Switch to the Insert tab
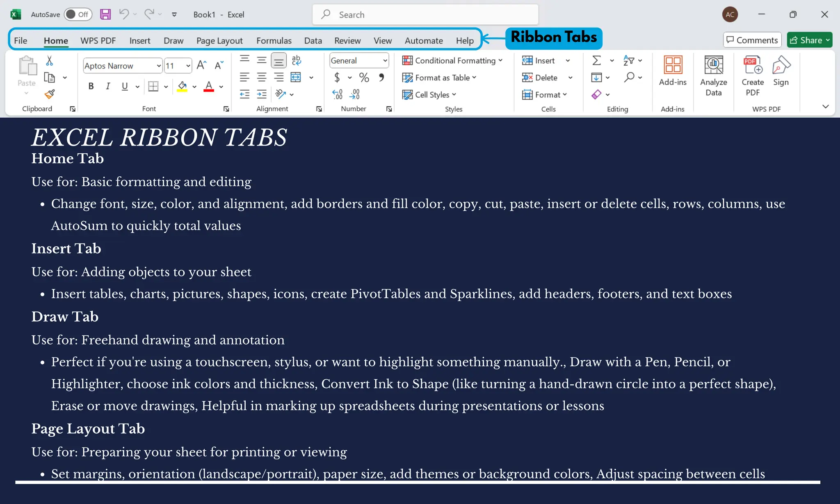Viewport: 840px width, 504px height. pyautogui.click(x=140, y=40)
